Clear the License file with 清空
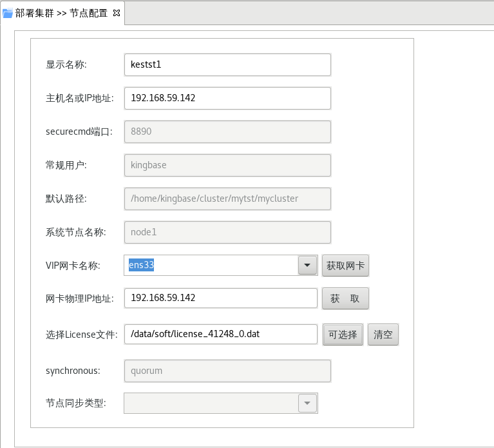This screenshot has height=448, width=494. click(x=383, y=335)
